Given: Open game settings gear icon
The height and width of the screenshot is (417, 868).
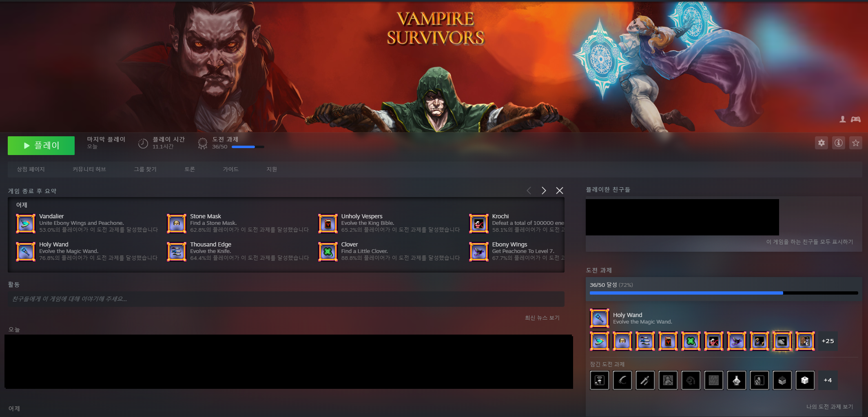Looking at the screenshot, I should 821,143.
